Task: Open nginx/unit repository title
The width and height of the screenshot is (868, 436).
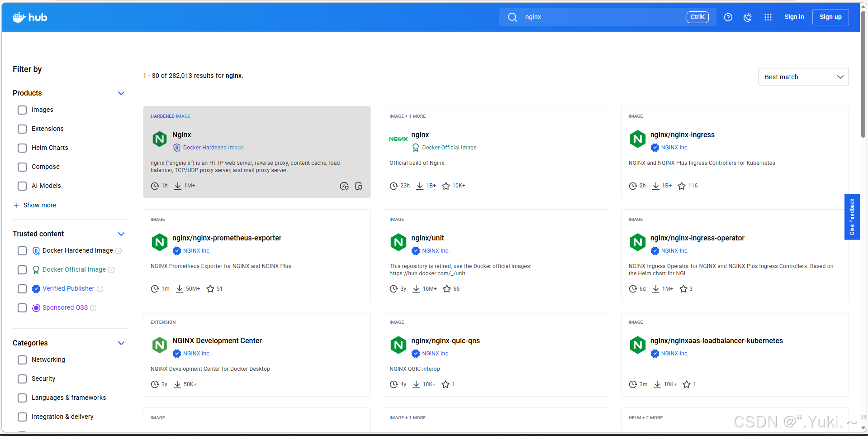Action: [427, 238]
